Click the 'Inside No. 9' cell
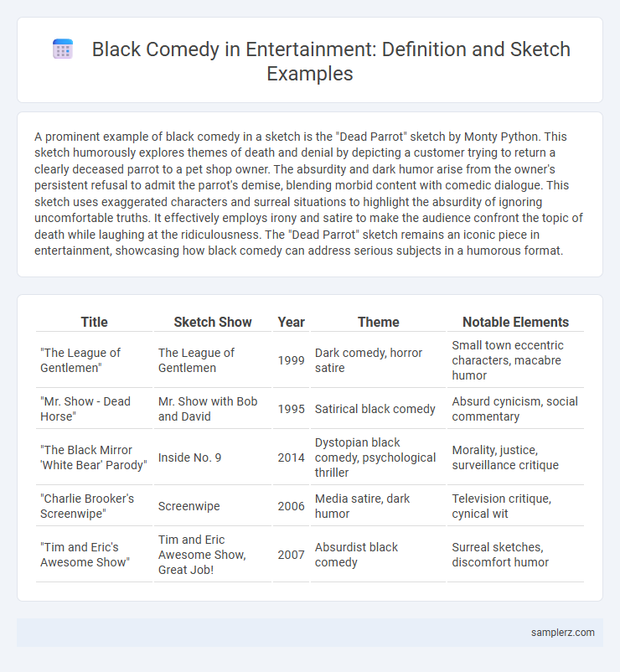Image resolution: width=620 pixels, height=672 pixels. pyautogui.click(x=213, y=457)
